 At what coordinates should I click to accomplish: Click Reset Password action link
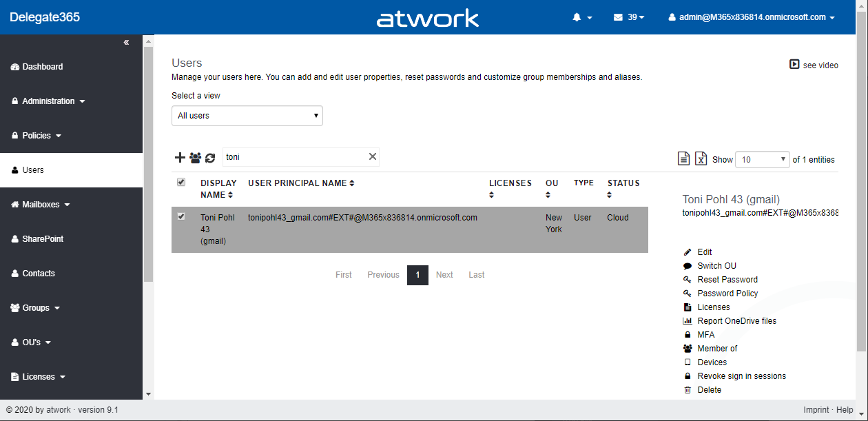pyautogui.click(x=727, y=280)
